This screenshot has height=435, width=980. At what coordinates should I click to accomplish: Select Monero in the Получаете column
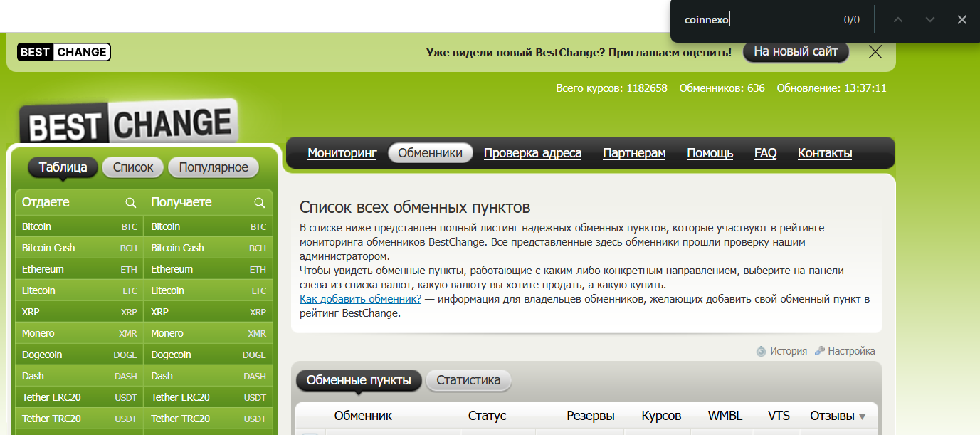click(x=209, y=333)
